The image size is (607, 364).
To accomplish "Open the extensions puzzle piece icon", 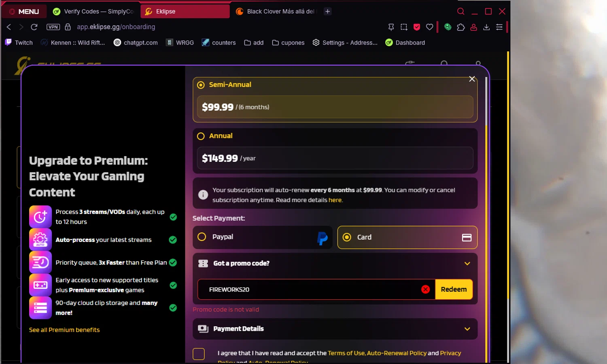I will [461, 27].
